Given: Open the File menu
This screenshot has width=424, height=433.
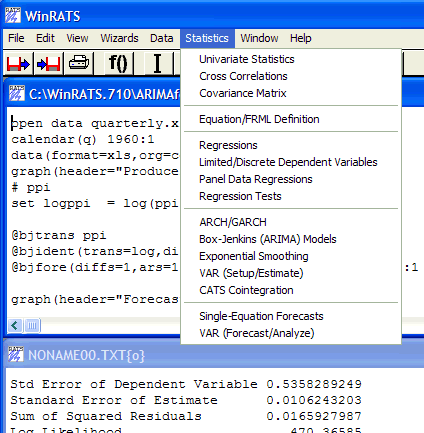Looking at the screenshot, I should [x=16, y=38].
